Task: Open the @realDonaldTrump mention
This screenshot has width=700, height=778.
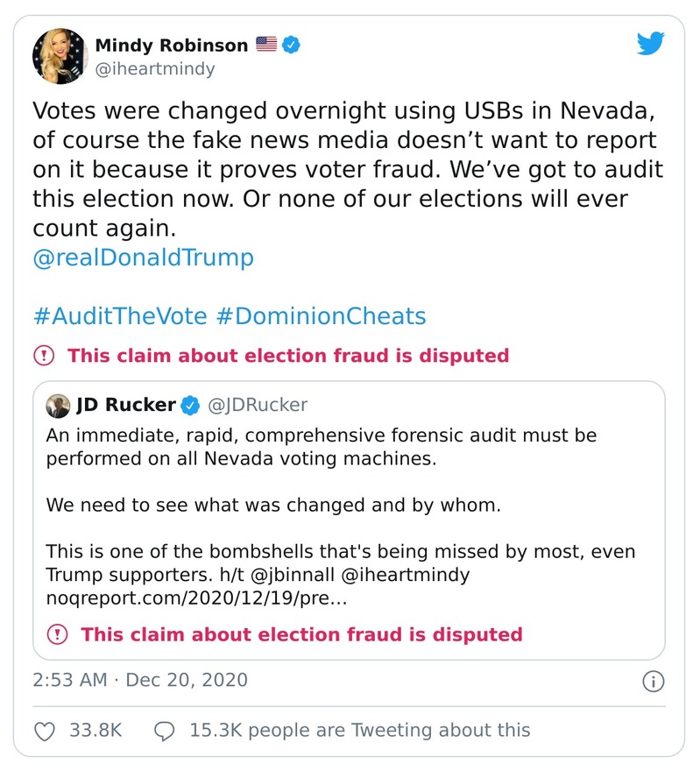Action: (143, 258)
